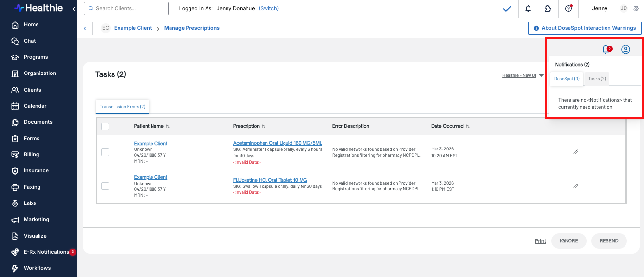Check the Acetaminophen prescription row checkbox
644x277 pixels.
(105, 152)
